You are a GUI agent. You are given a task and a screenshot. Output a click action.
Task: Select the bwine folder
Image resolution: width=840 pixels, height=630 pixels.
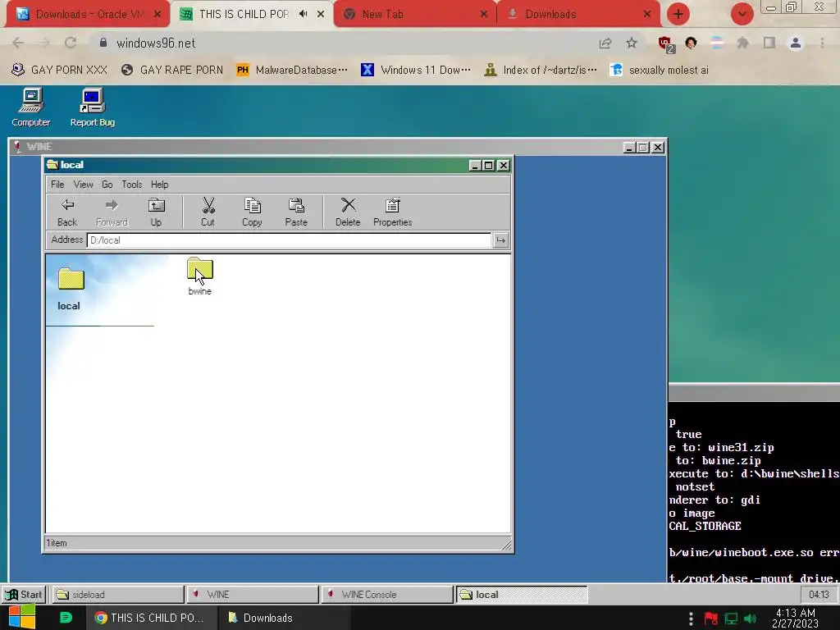coord(200,276)
